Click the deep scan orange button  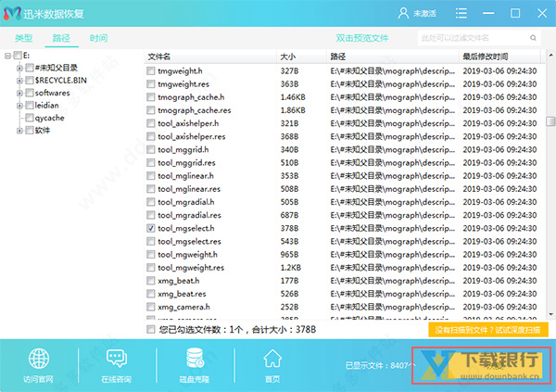coord(489,329)
